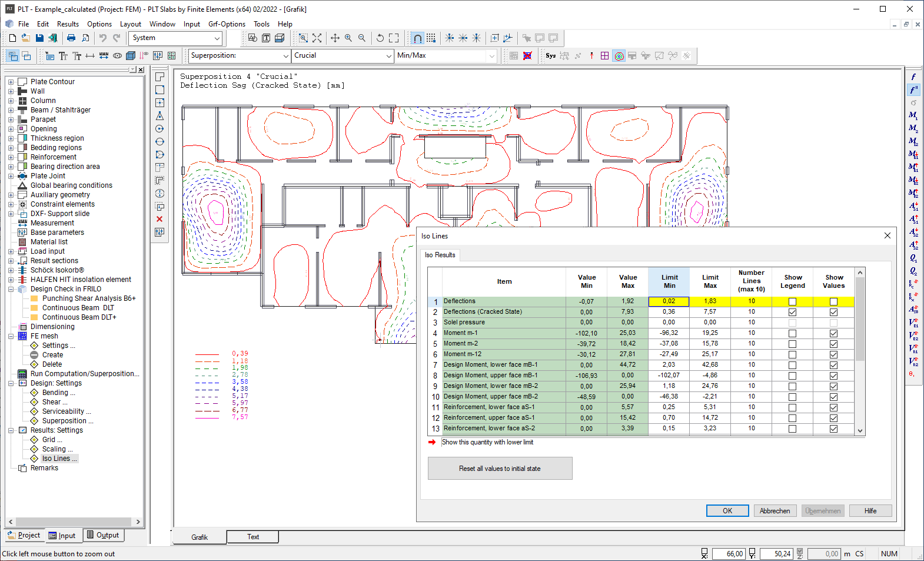Click the tree panel horizontal scrollbar
This screenshot has height=561, width=924.
(x=74, y=522)
